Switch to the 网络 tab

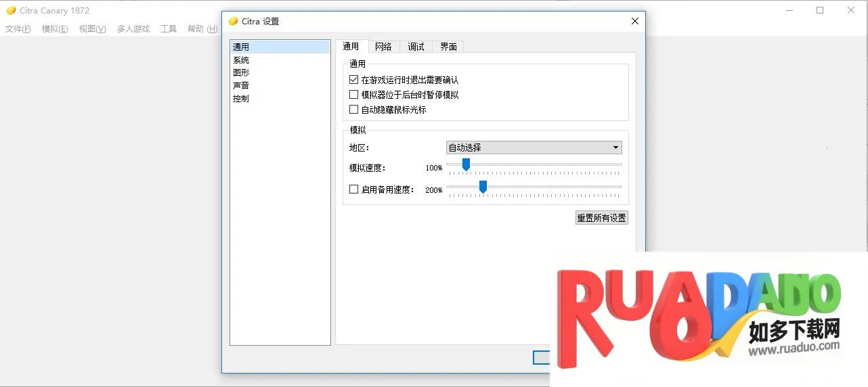pyautogui.click(x=383, y=47)
